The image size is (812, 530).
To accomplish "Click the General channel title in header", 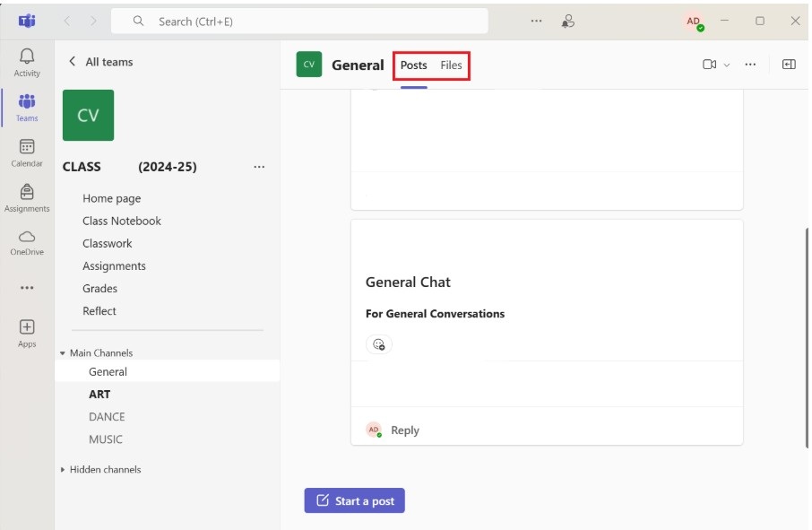I will click(358, 65).
